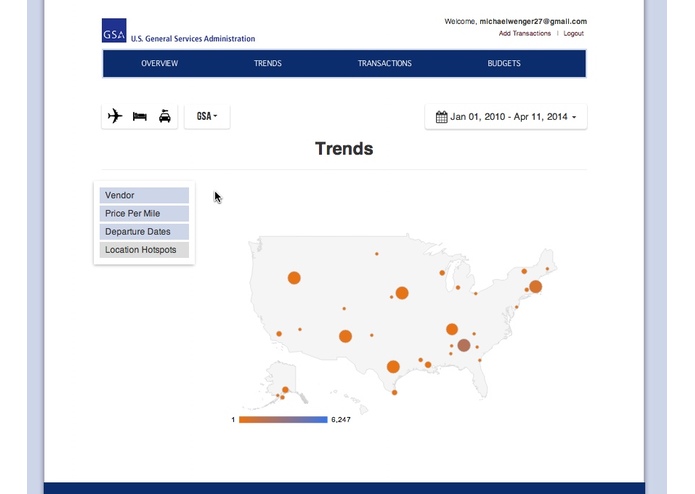Click the large hotspot near New England coast
This screenshot has width=695, height=494.
535,287
